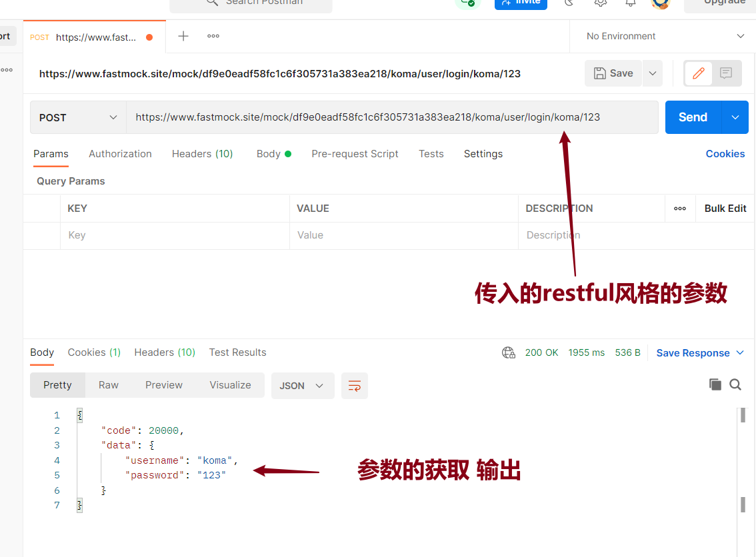Open the Pre-request Script tab
The width and height of the screenshot is (756, 557).
click(x=355, y=154)
